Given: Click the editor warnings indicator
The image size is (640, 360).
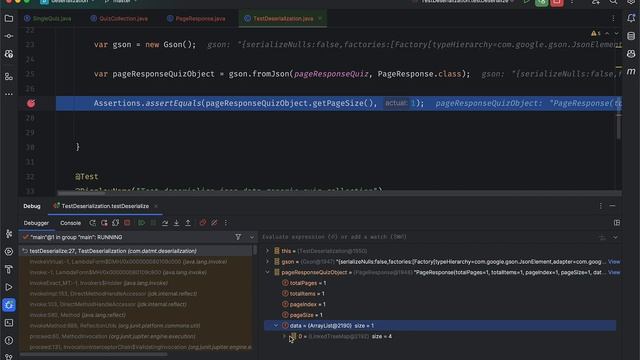Looking at the screenshot, I should [596, 33].
